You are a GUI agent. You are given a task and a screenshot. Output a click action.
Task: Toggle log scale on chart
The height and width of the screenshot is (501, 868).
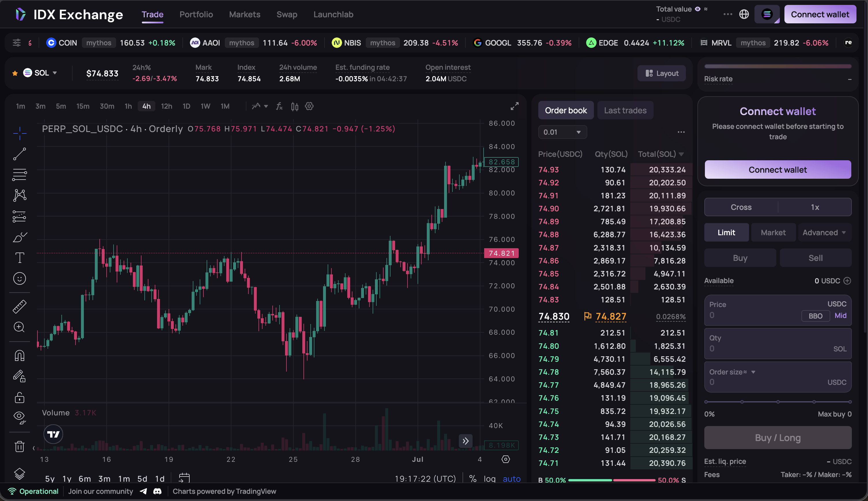click(x=490, y=479)
